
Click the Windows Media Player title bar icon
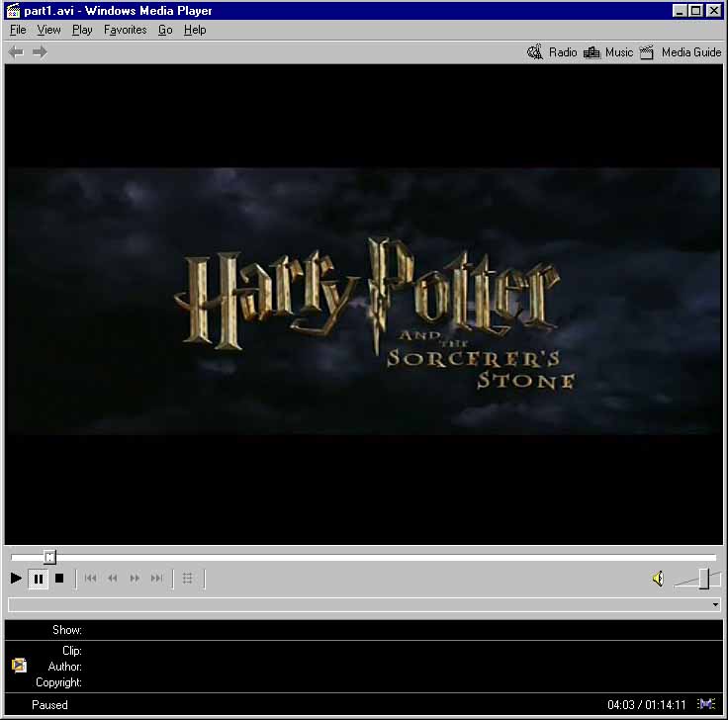pos(13,10)
